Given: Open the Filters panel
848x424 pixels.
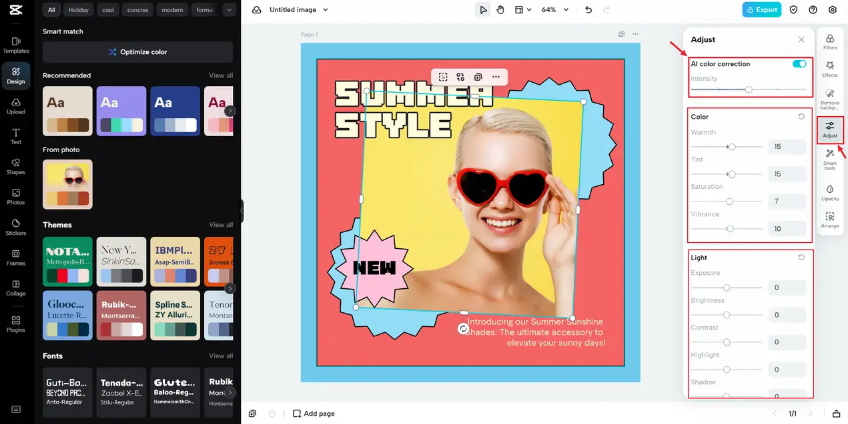Looking at the screenshot, I should (x=830, y=41).
